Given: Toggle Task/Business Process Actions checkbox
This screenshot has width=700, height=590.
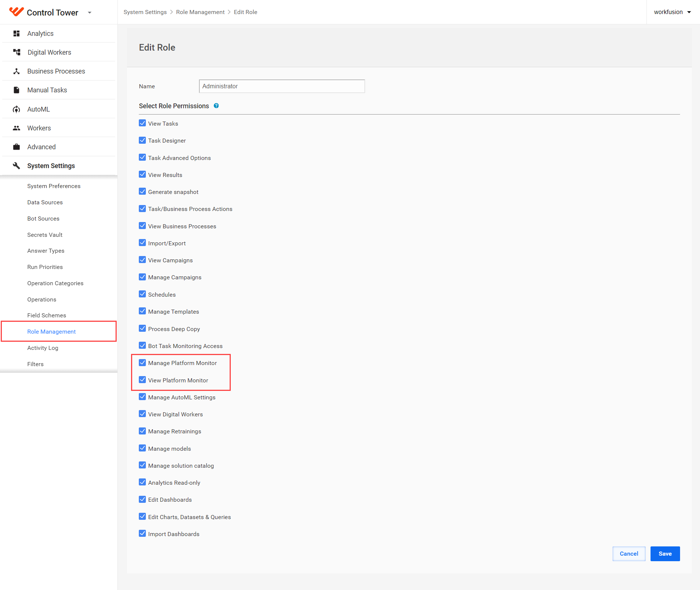Looking at the screenshot, I should click(143, 208).
